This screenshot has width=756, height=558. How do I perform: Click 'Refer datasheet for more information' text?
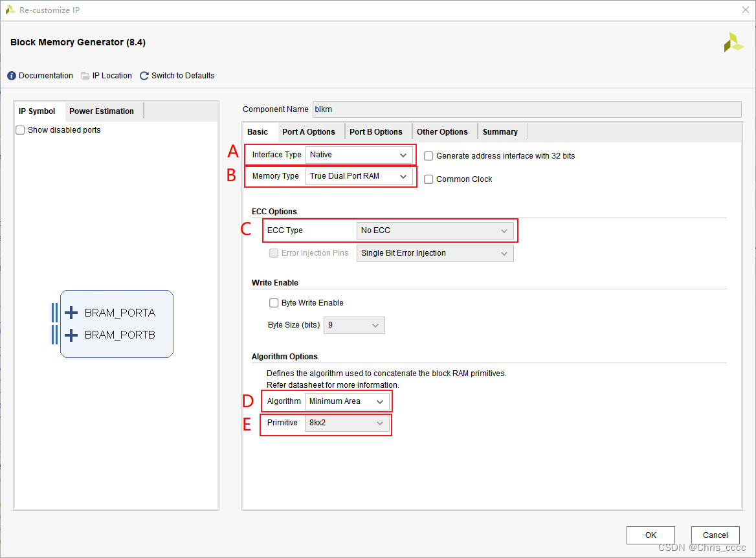(333, 385)
